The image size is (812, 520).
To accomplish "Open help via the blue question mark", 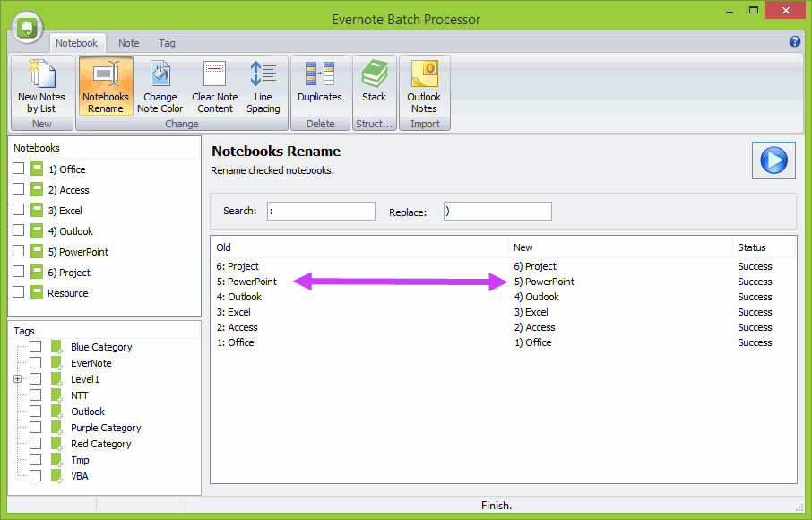I will click(795, 41).
